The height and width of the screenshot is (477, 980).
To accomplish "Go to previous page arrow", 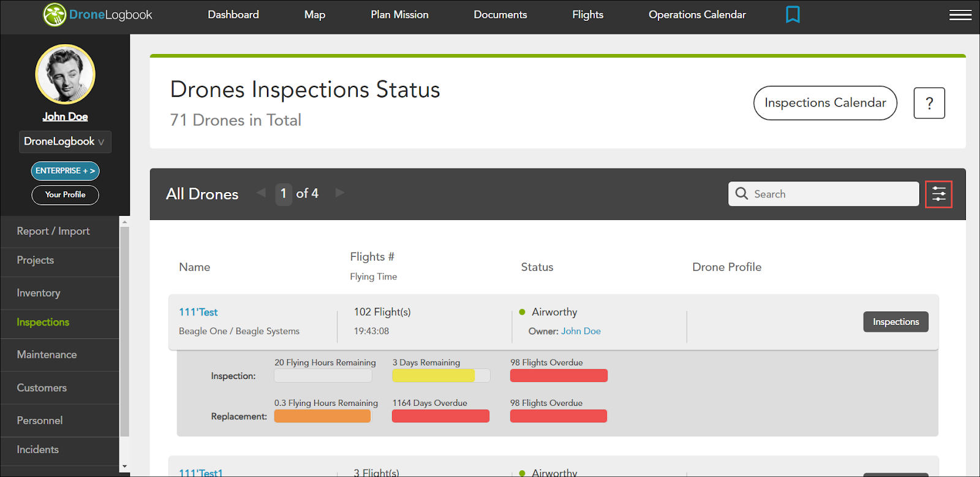I will tap(262, 193).
